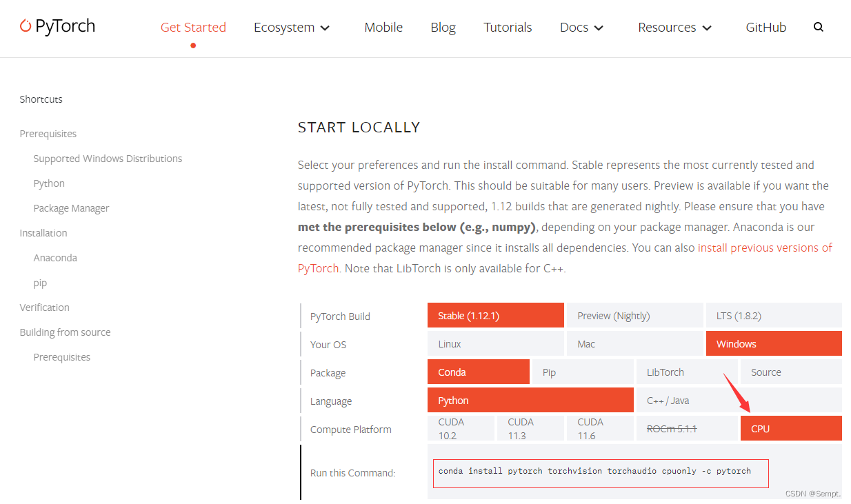
Task: Expand the Resources dropdown menu
Action: pyautogui.click(x=674, y=28)
